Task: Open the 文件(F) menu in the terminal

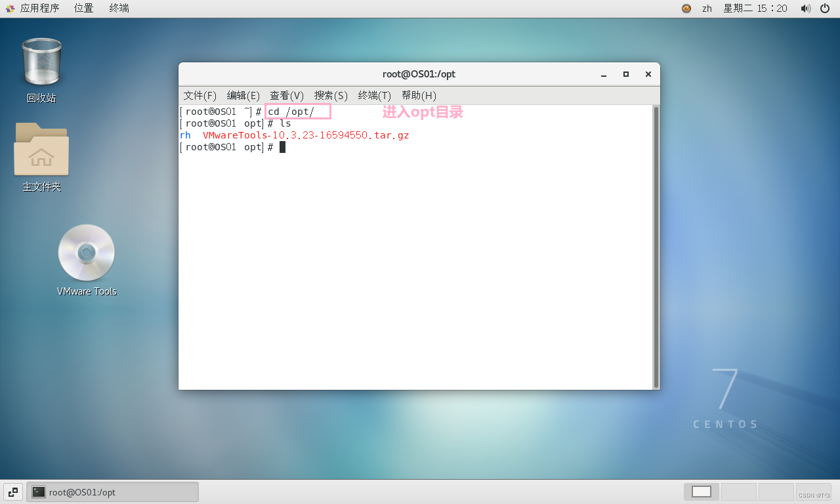Action: pyautogui.click(x=200, y=95)
